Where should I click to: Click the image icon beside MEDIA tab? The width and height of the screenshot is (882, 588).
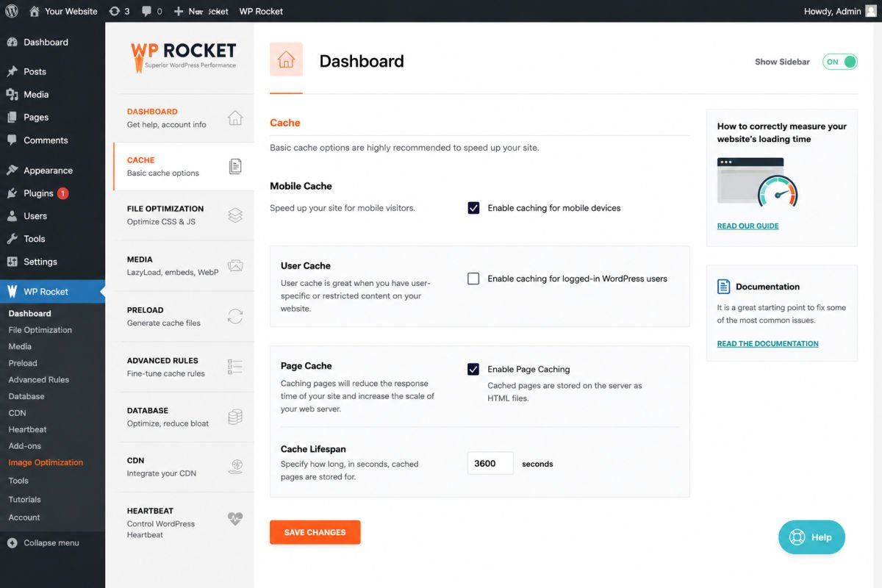[235, 266]
